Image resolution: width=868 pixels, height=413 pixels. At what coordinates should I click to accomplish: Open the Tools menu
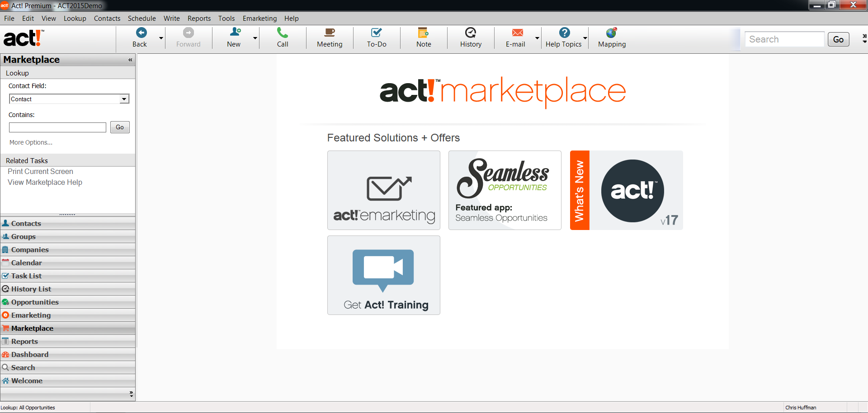point(226,19)
